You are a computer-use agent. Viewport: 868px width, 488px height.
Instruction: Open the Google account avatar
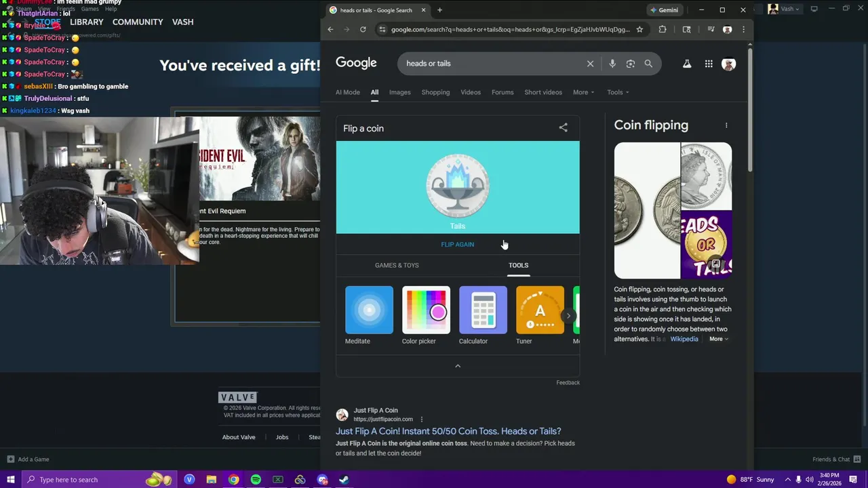(x=729, y=64)
